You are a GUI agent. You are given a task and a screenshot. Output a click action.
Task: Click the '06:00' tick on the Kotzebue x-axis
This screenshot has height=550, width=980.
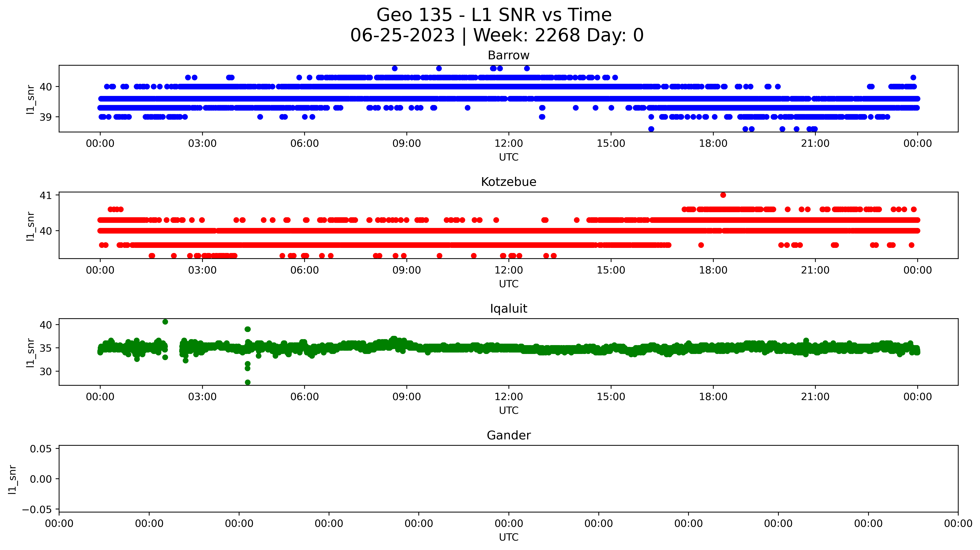305,270
